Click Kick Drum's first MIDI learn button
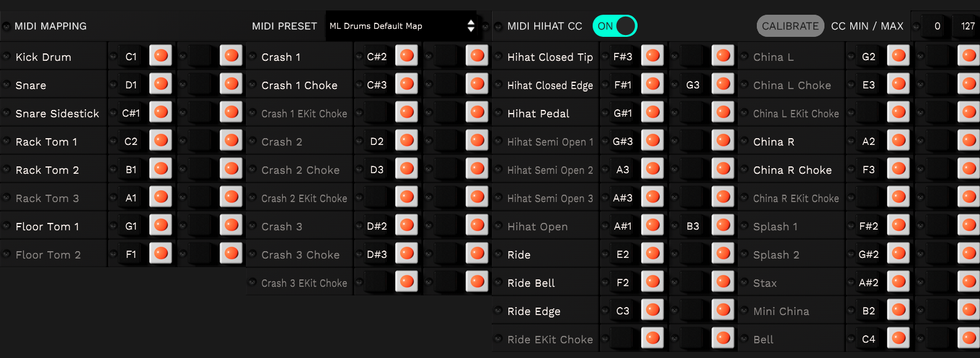 coord(161,56)
